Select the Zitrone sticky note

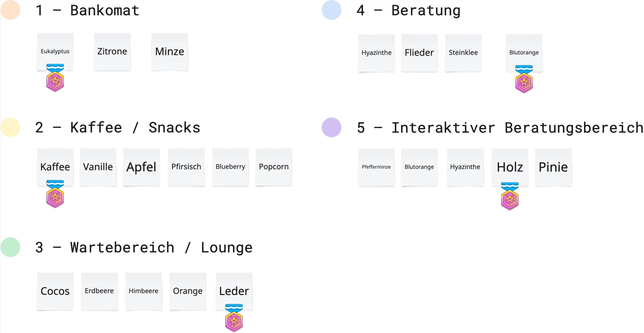point(112,52)
